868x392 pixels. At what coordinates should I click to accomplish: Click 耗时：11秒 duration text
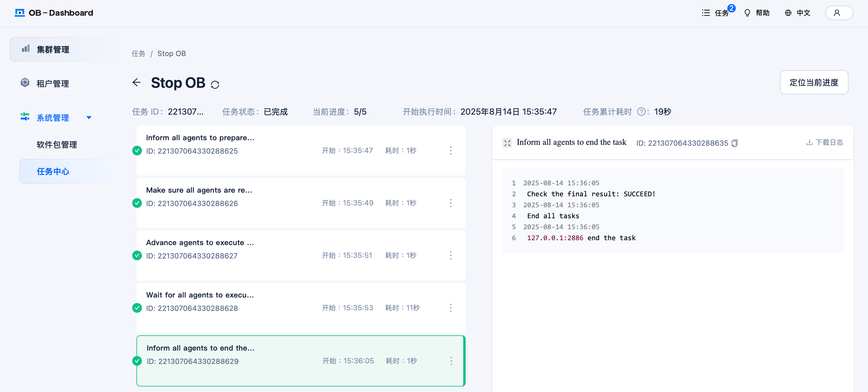tap(402, 308)
